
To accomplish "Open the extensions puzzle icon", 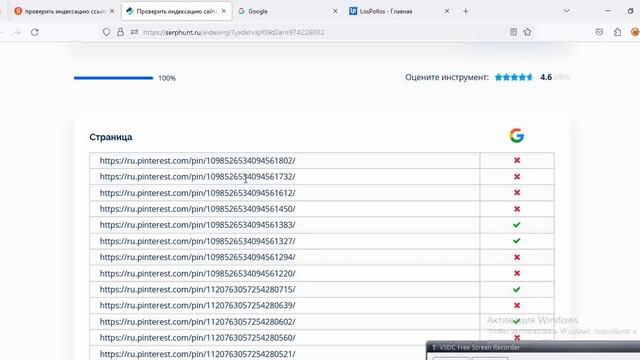I will point(618,32).
